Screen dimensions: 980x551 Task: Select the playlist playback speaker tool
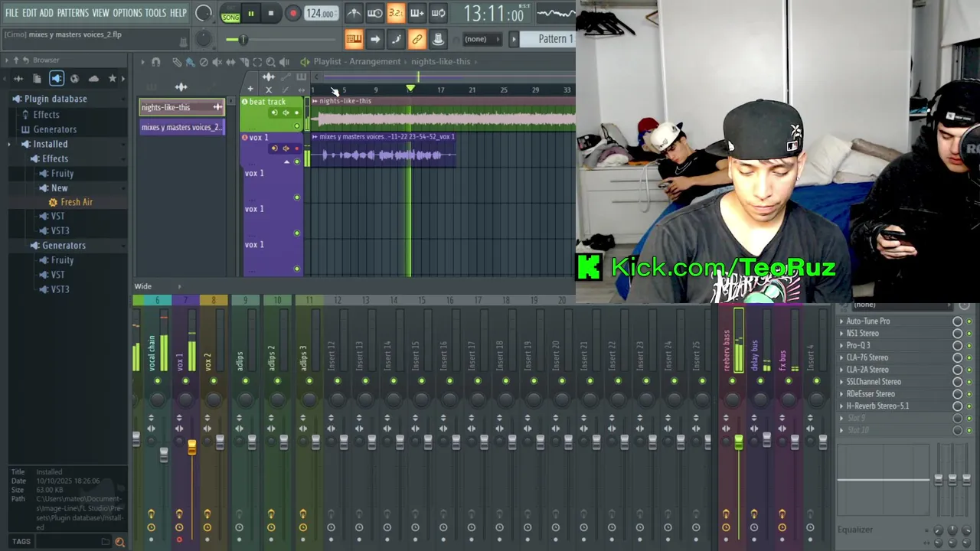point(284,62)
